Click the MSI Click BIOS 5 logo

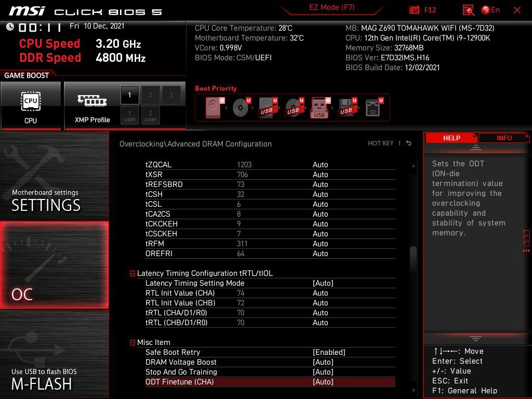tap(86, 11)
